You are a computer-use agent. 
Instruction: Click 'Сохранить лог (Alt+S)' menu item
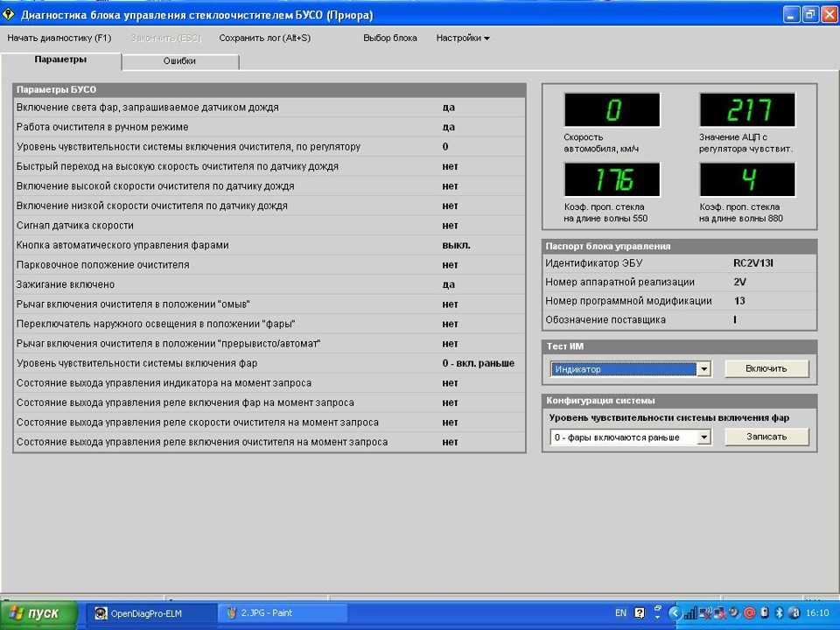pos(264,38)
